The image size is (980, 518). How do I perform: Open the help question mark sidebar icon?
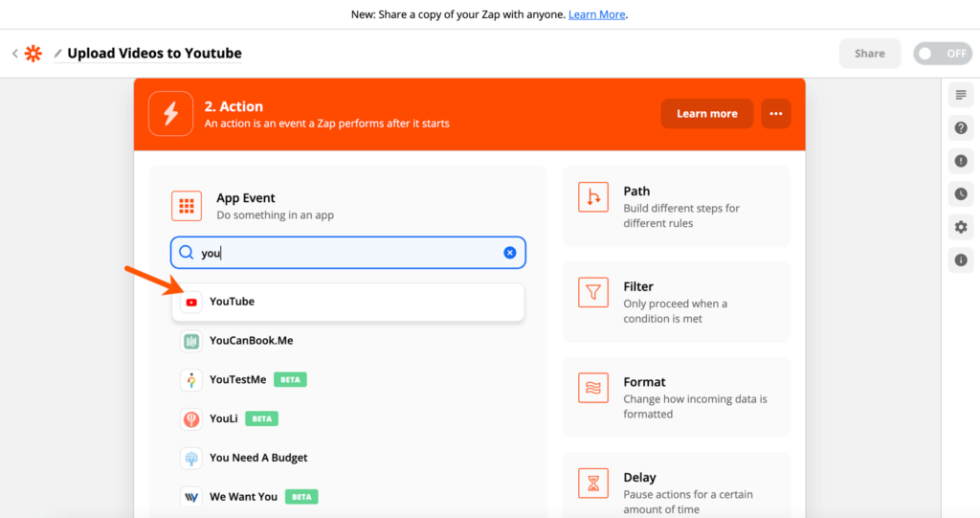961,128
